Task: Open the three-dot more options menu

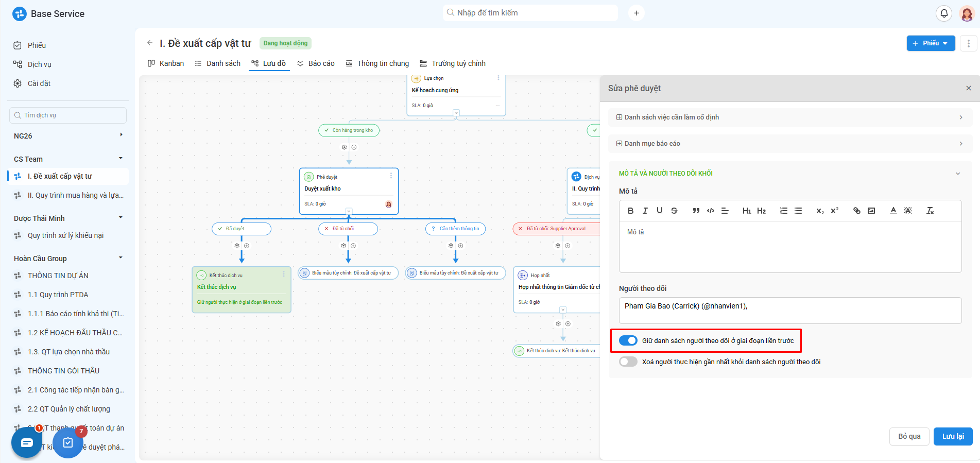Action: coord(969,43)
